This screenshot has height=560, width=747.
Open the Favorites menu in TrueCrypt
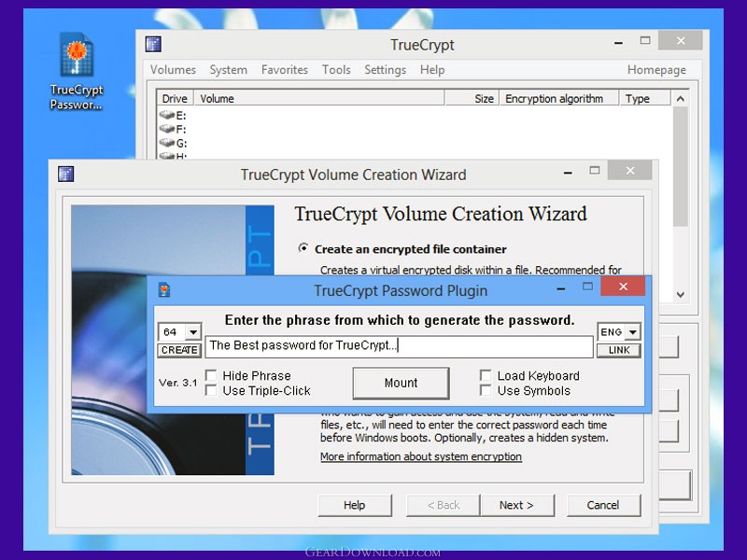pos(285,69)
